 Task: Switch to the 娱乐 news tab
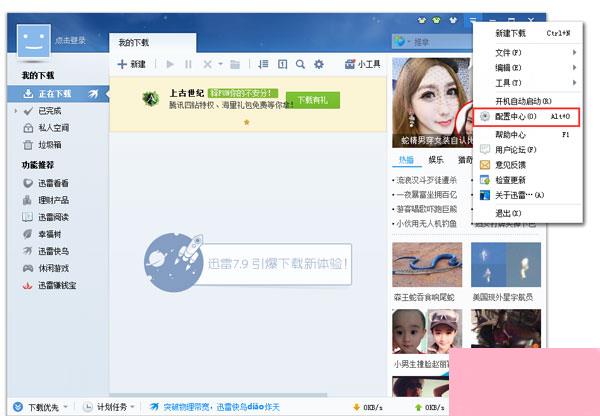tap(436, 160)
